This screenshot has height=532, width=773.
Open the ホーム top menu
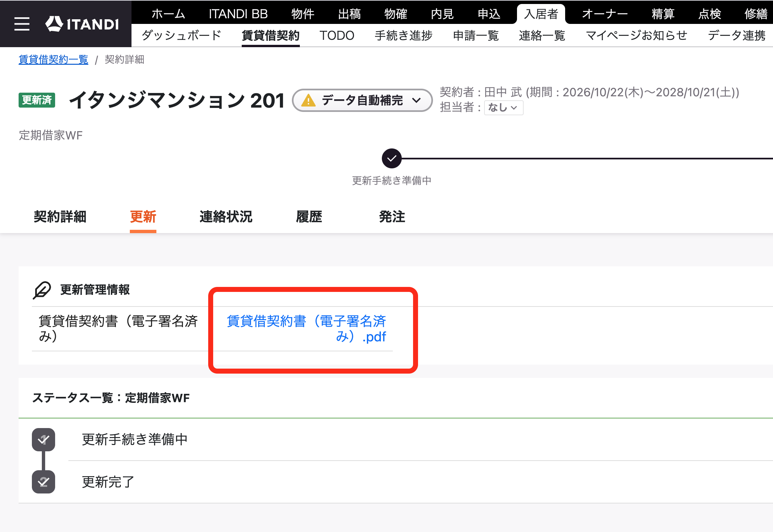(168, 14)
